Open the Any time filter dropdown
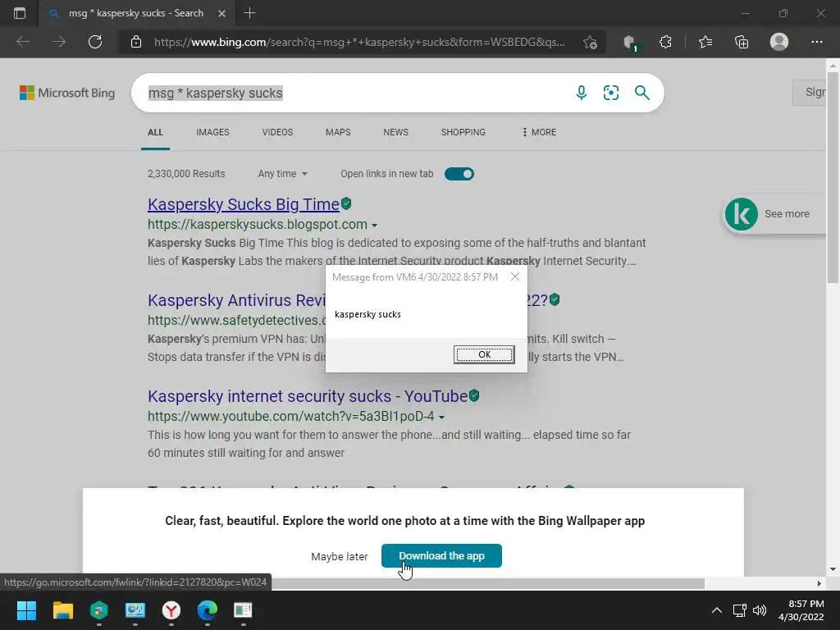Viewport: 840px width, 630px height. pos(283,174)
